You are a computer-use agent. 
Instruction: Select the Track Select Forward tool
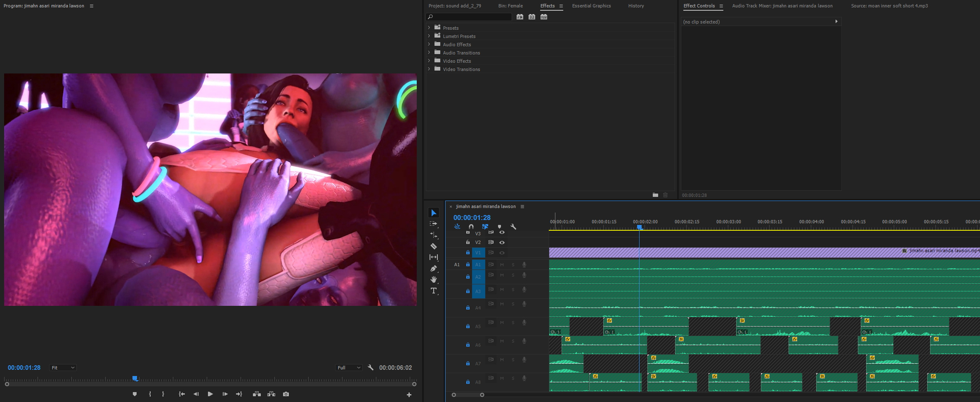pos(434,224)
